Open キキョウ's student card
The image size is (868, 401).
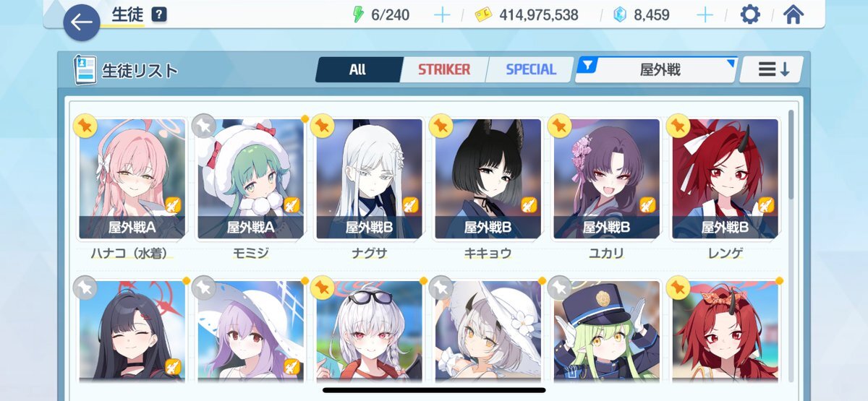(x=488, y=179)
